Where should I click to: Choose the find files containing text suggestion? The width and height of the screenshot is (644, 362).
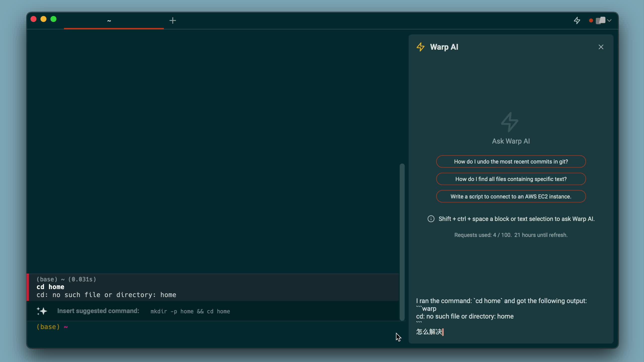click(x=511, y=179)
